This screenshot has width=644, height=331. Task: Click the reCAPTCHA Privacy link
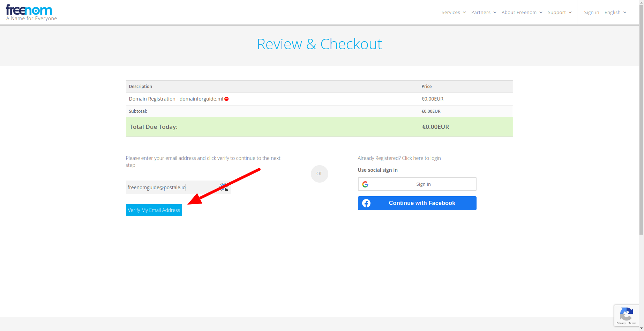click(x=621, y=323)
